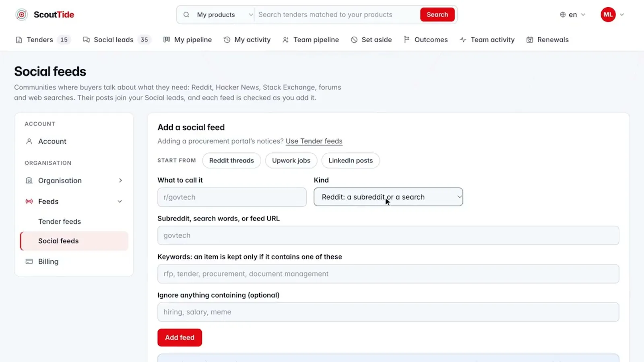Click the Tenders document icon
The image size is (644, 362).
[19, 40]
